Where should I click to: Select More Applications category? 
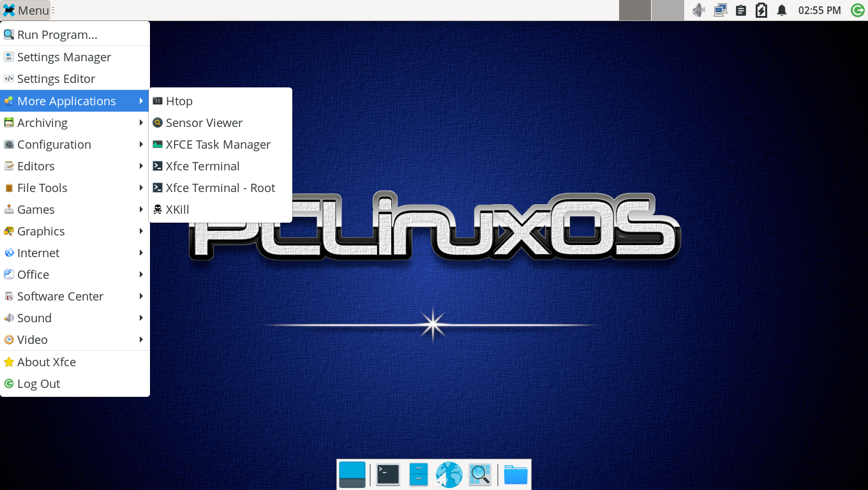click(75, 101)
